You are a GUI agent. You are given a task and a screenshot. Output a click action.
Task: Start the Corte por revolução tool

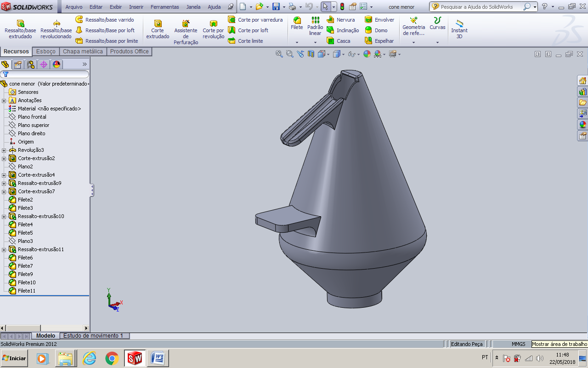214,29
